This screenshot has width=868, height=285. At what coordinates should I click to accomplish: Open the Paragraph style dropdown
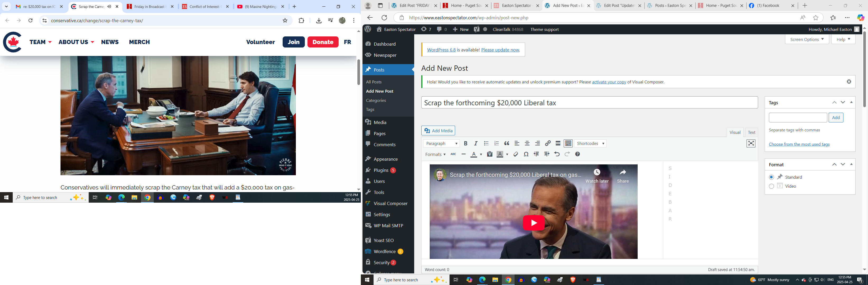[x=441, y=143]
